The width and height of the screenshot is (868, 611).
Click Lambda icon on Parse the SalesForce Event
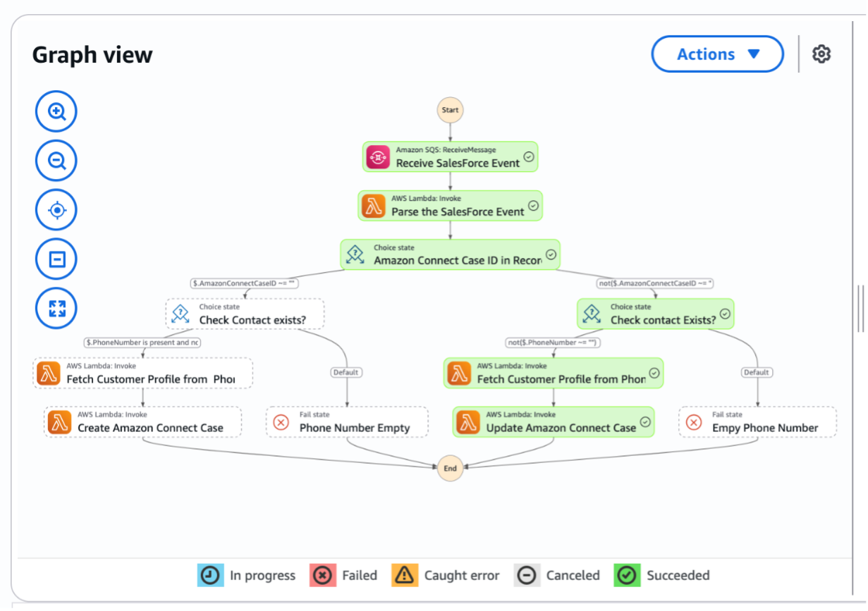tap(374, 206)
